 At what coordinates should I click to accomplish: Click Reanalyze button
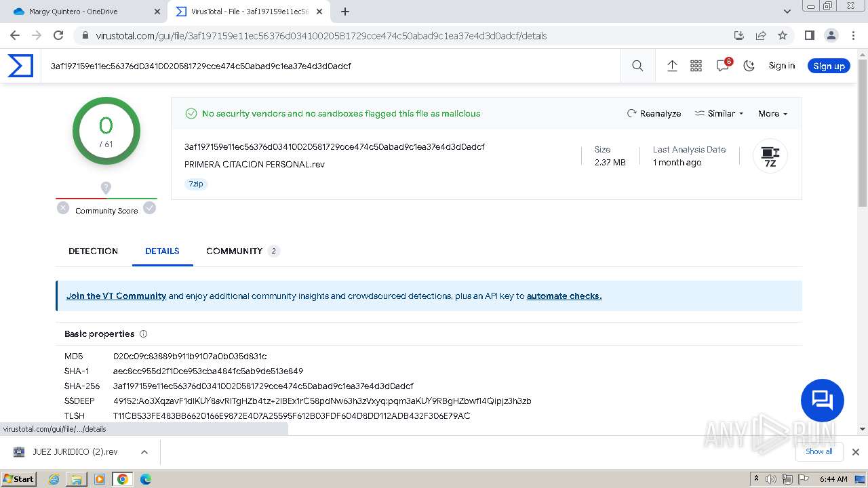coord(654,114)
